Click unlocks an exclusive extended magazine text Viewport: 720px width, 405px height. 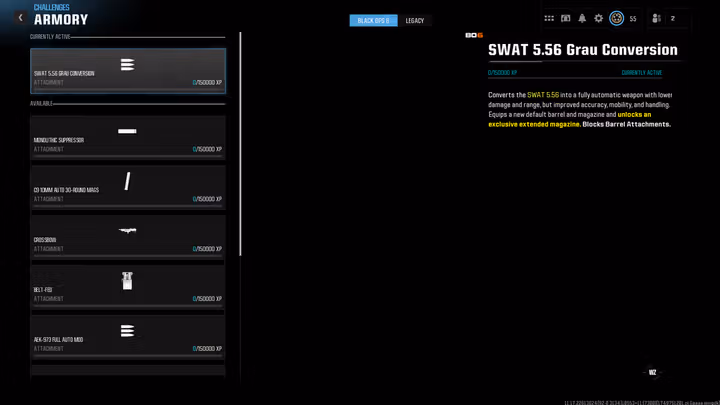[x=569, y=119]
